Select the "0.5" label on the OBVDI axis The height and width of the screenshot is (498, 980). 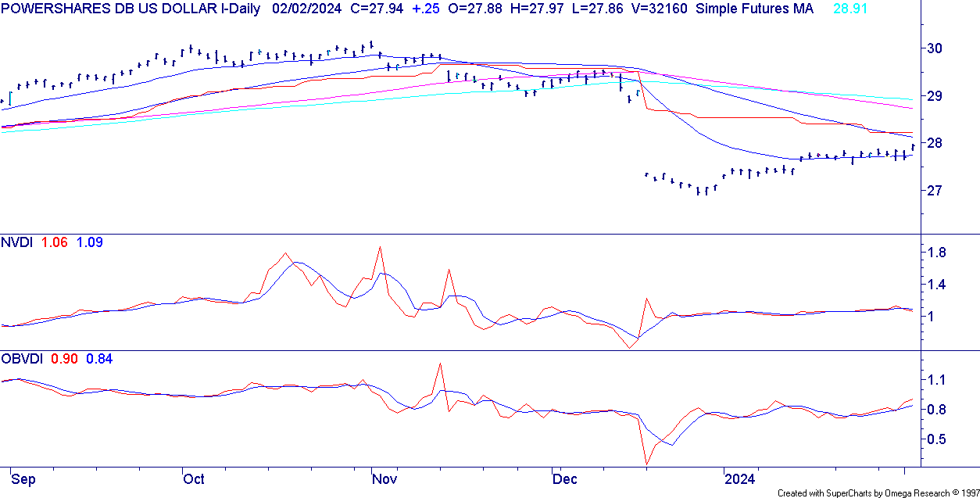pyautogui.click(x=937, y=439)
